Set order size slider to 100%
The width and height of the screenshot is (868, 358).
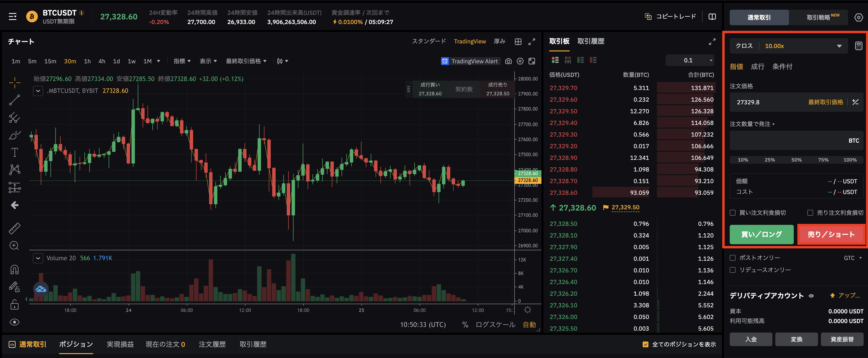850,160
